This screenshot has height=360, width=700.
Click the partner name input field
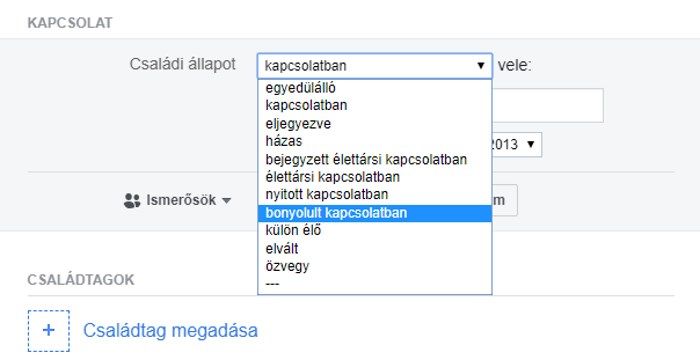coord(548,105)
